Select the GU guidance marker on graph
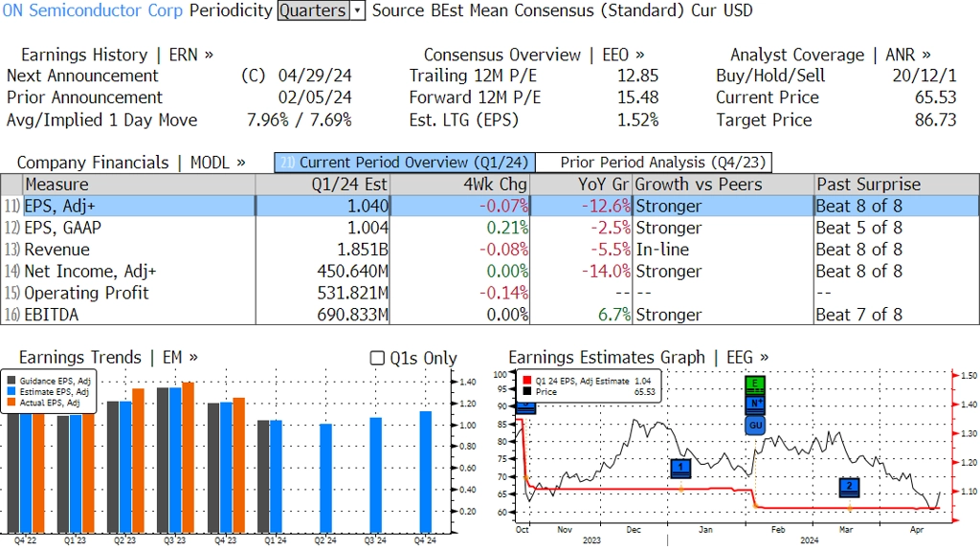Viewport: 980px width, 548px height. tap(755, 426)
